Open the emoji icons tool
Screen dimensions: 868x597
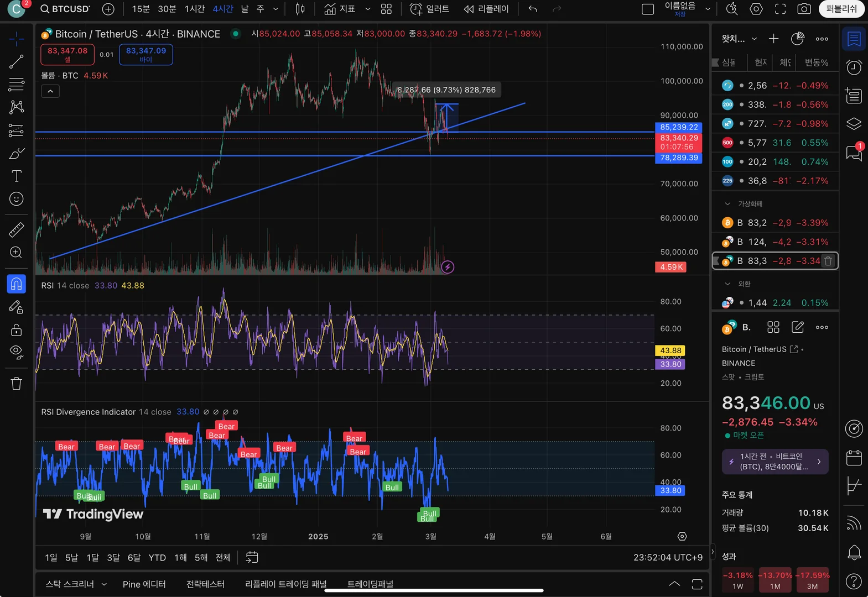coord(16,199)
